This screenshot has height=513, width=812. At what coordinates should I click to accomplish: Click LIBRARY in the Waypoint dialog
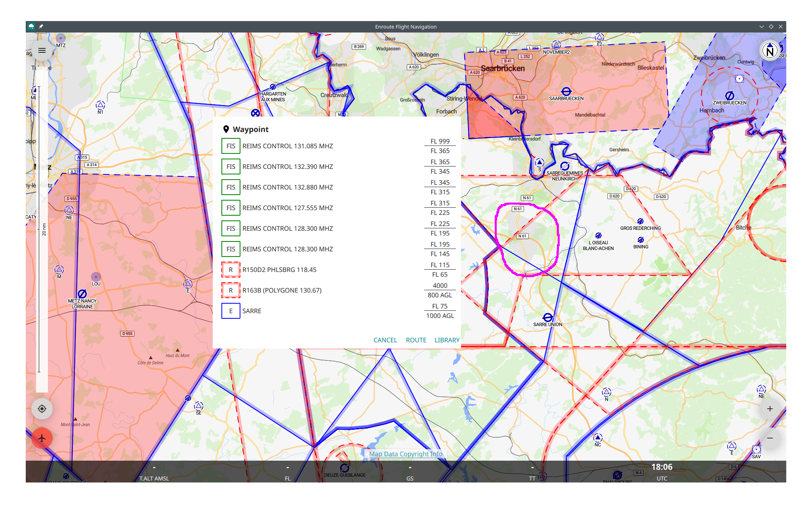pyautogui.click(x=447, y=340)
